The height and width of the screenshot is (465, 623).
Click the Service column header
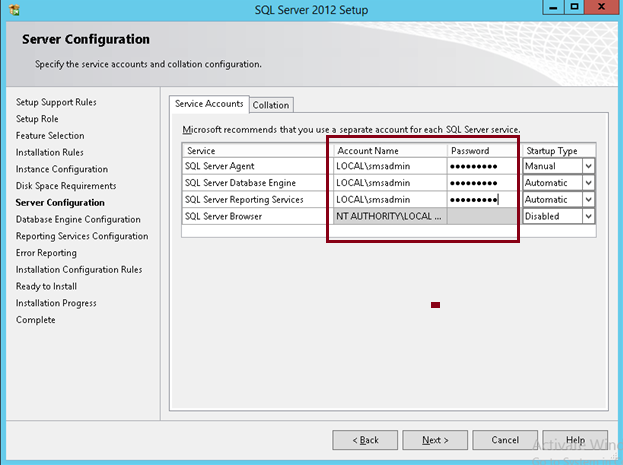tap(257, 151)
